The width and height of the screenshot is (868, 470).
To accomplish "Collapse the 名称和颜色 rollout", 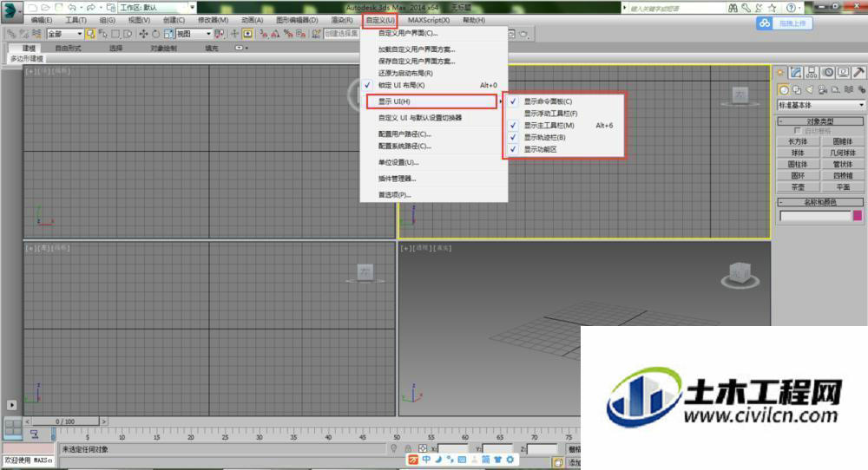I will pyautogui.click(x=820, y=202).
